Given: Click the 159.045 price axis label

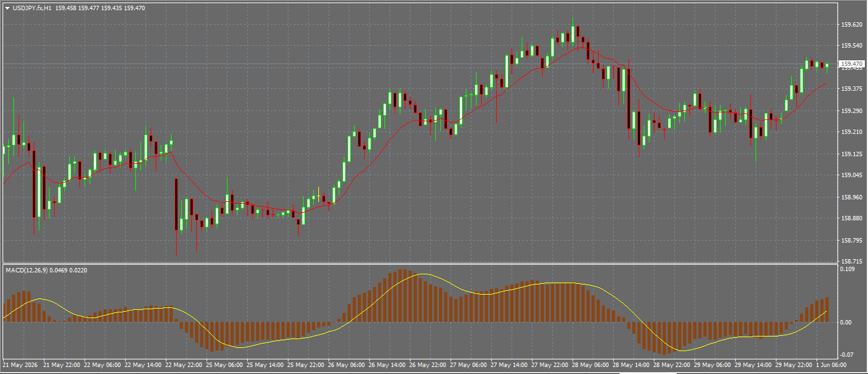Looking at the screenshot, I should click(851, 175).
